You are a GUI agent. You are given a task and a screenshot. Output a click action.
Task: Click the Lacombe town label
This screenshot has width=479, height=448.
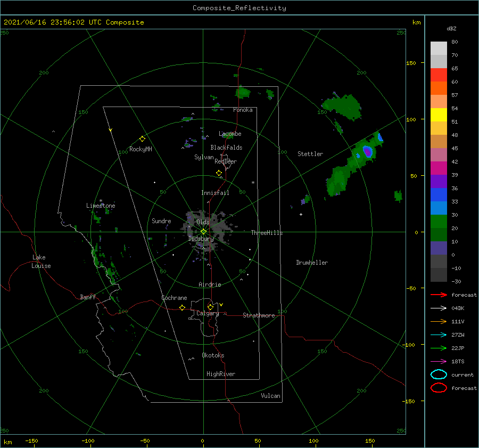click(x=230, y=134)
